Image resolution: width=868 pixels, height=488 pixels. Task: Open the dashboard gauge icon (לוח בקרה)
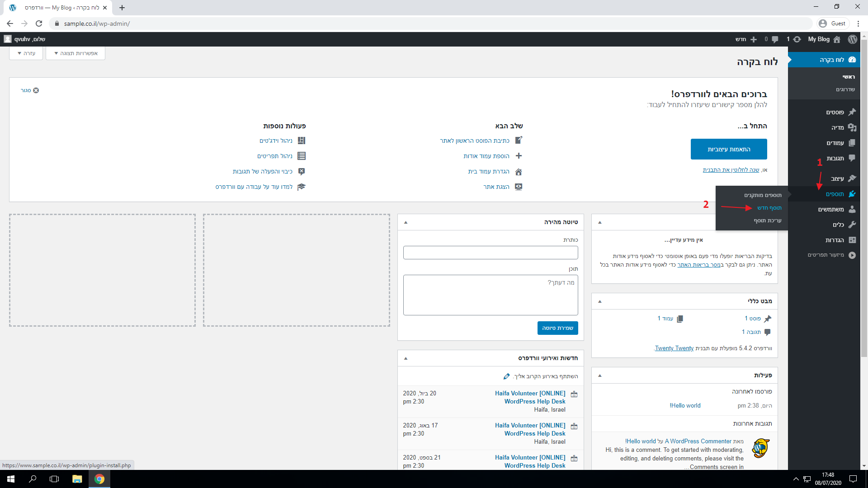tap(852, 60)
